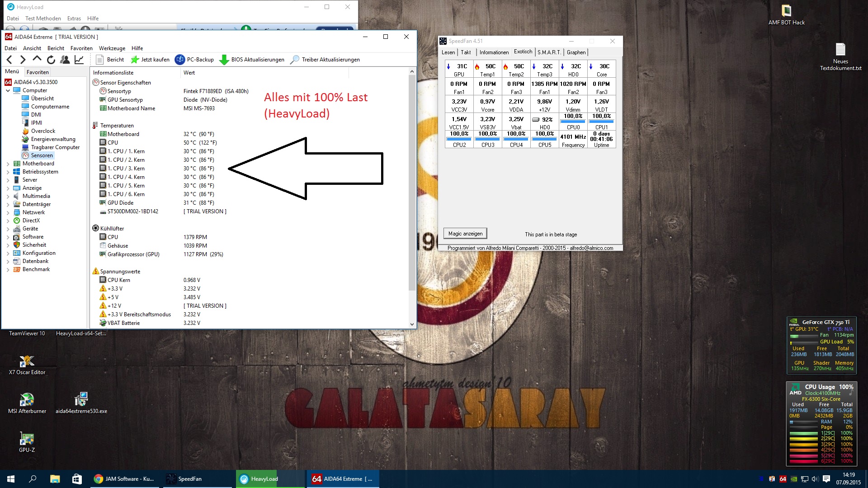Click the refresh icon in AIDA64 toolbar
868x488 pixels.
click(x=51, y=60)
